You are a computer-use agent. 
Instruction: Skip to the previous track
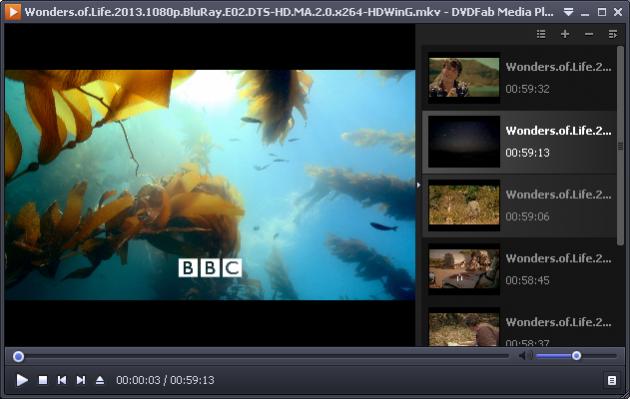(62, 380)
